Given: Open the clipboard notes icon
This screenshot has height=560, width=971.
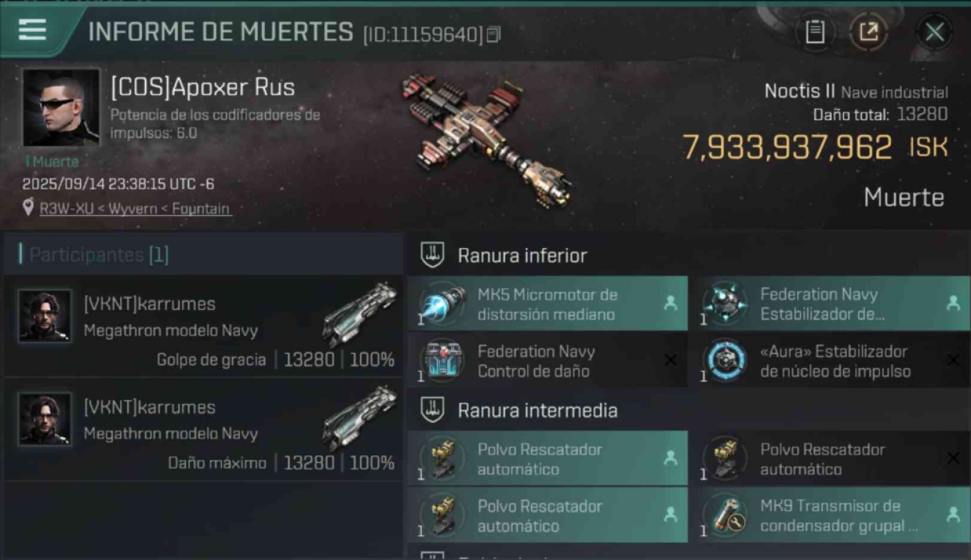Looking at the screenshot, I should pos(815,32).
